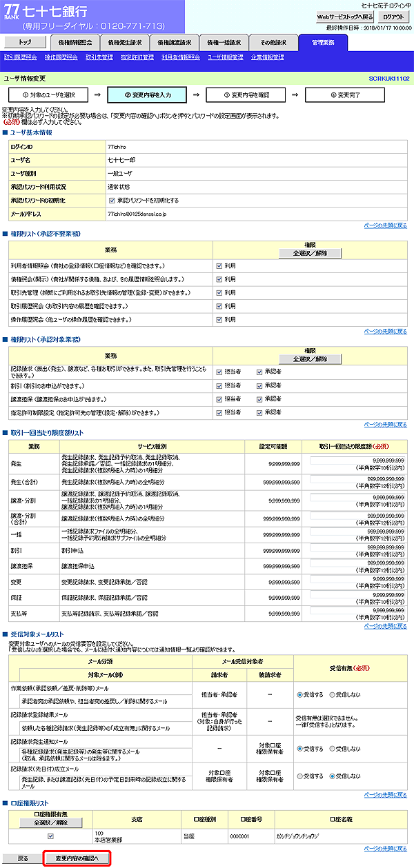Screen dimensions: 414x868
Task: Click limit amount field for 譲渡・分割(合計)
Action: click(x=357, y=514)
